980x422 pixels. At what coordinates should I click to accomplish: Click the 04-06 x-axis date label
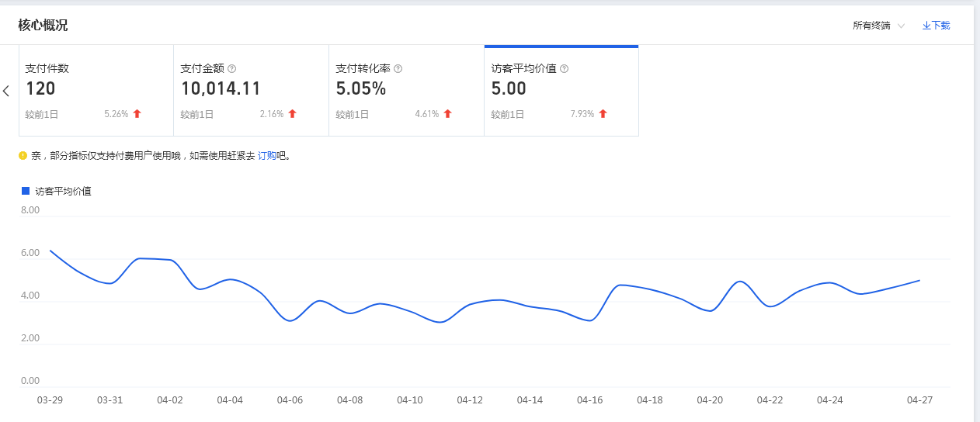pyautogui.click(x=290, y=400)
